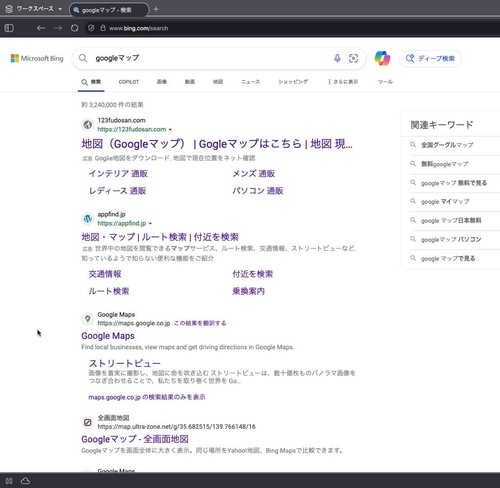
Task: Open the ストリートビュー sub-link
Action: point(124,363)
